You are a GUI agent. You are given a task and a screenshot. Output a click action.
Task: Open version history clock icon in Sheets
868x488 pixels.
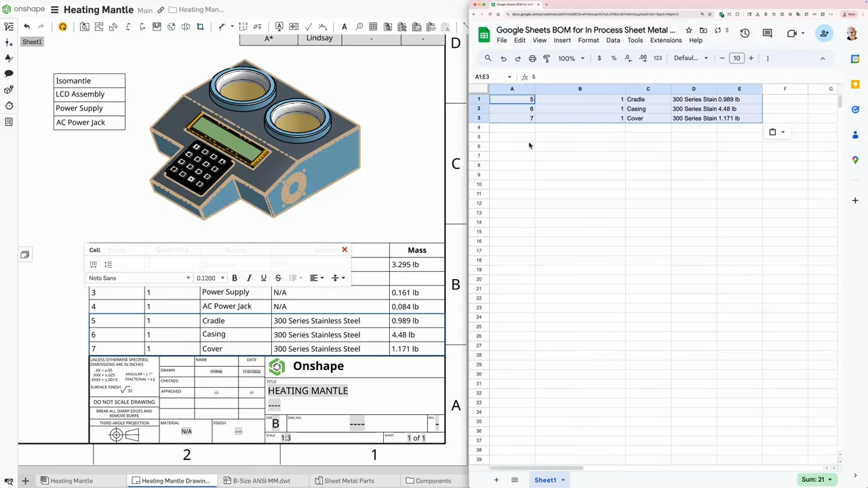(745, 33)
